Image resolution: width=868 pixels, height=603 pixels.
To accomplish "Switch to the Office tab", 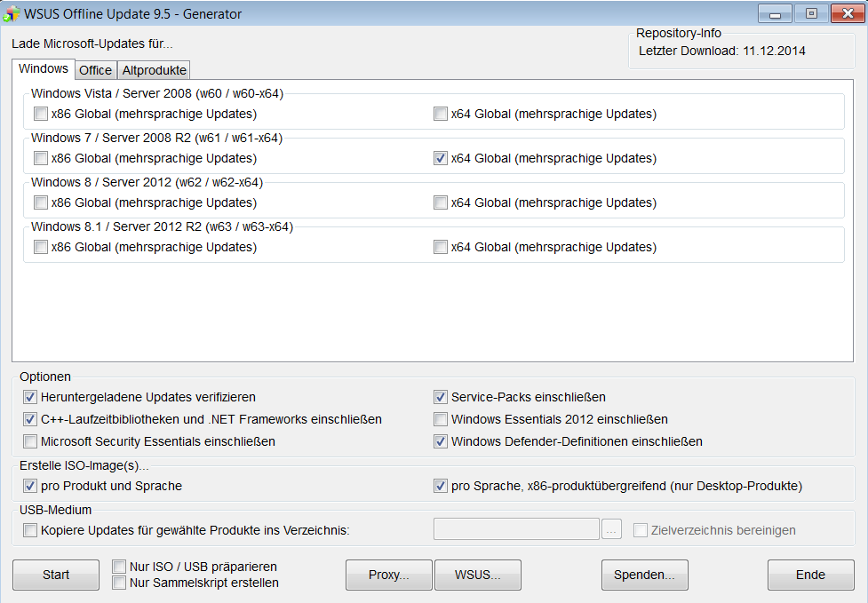I will [95, 70].
